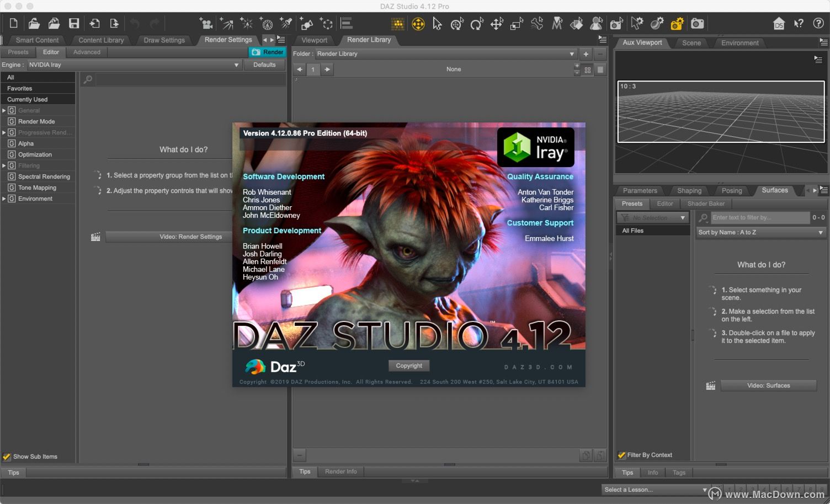The width and height of the screenshot is (830, 504).
Task: Select Currently Used category
Action: [x=38, y=99]
